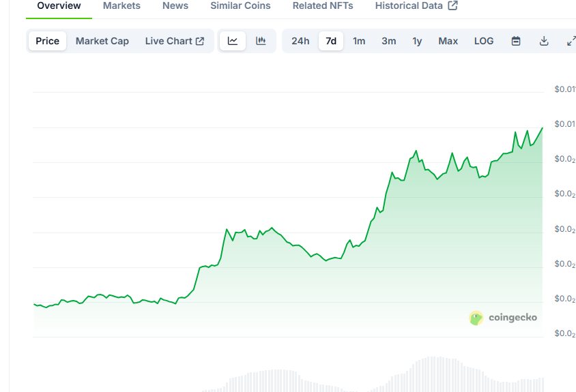Open the calendar date range picker
This screenshot has height=392, width=576.
[516, 41]
